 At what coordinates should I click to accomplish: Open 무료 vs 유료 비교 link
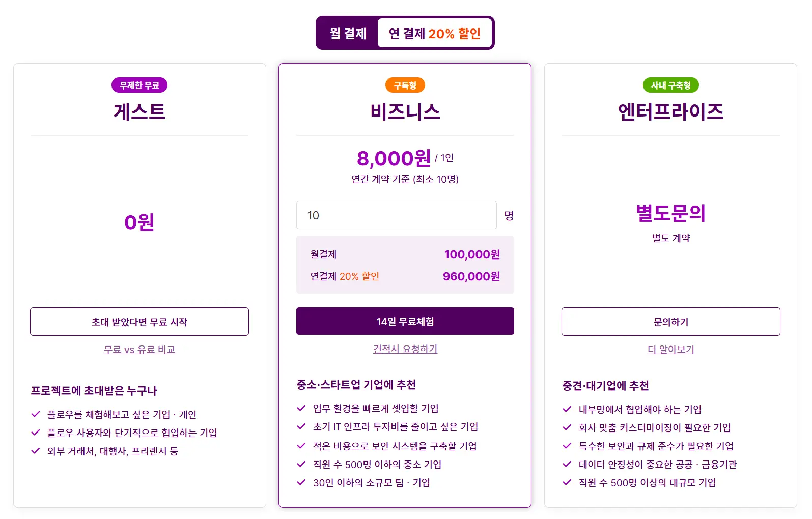pyautogui.click(x=139, y=350)
